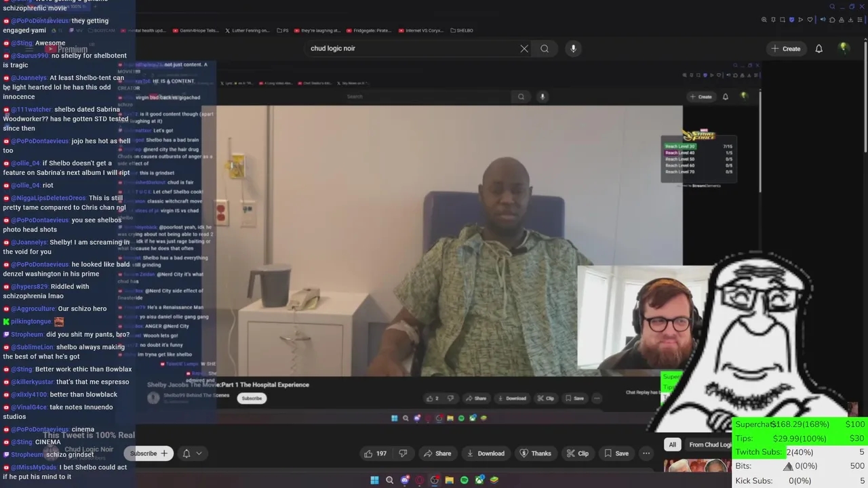
Task: Clip the main video
Action: click(x=578, y=453)
